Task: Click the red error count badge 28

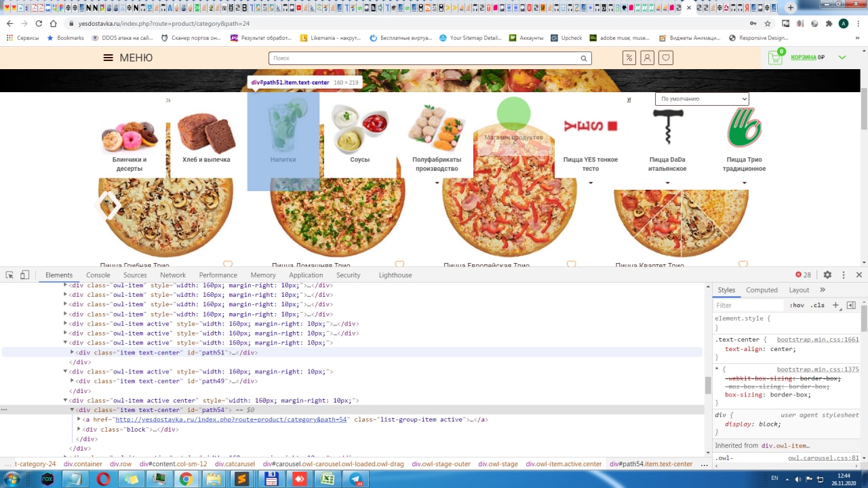Action: [x=804, y=275]
